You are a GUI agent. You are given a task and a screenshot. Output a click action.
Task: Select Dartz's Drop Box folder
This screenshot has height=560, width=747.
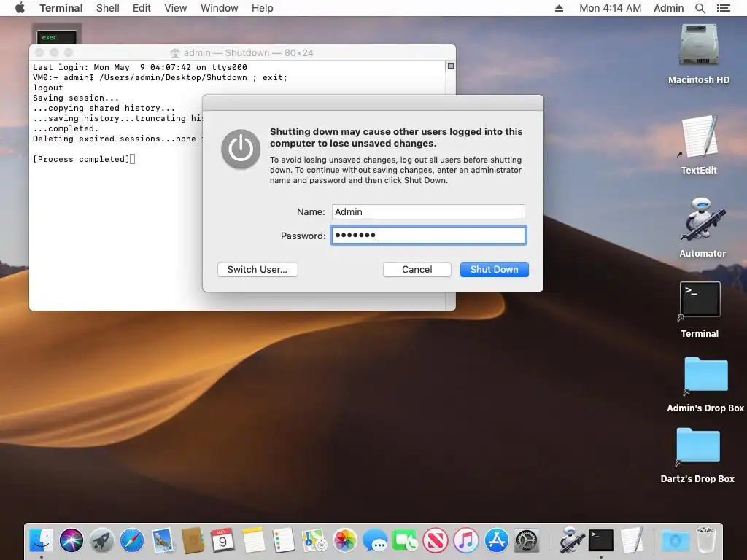click(697, 446)
